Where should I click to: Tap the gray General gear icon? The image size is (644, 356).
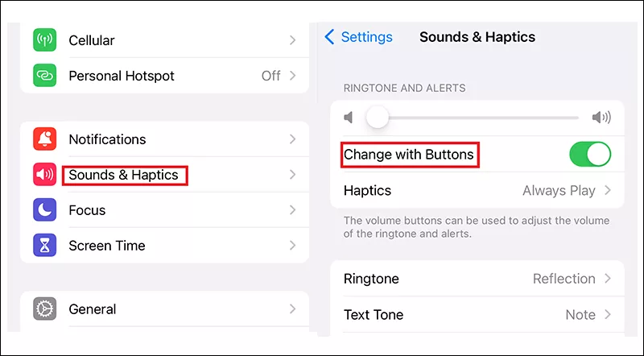(x=45, y=308)
